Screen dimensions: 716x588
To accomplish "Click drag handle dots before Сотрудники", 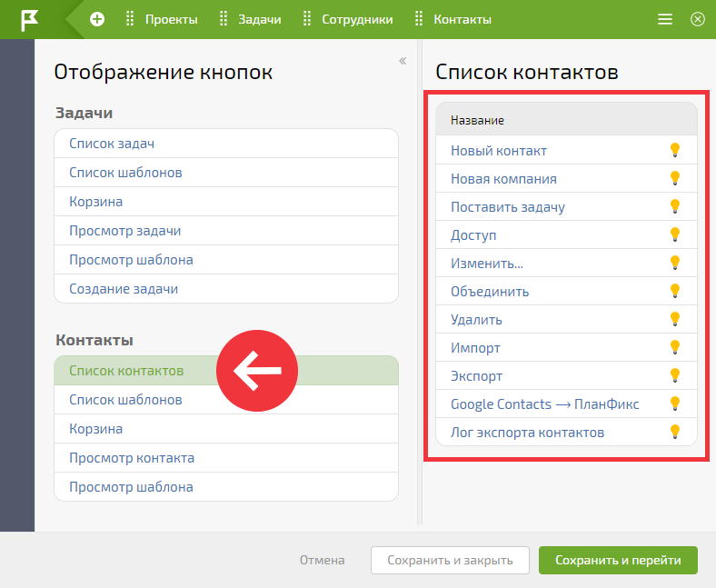I will click(307, 19).
